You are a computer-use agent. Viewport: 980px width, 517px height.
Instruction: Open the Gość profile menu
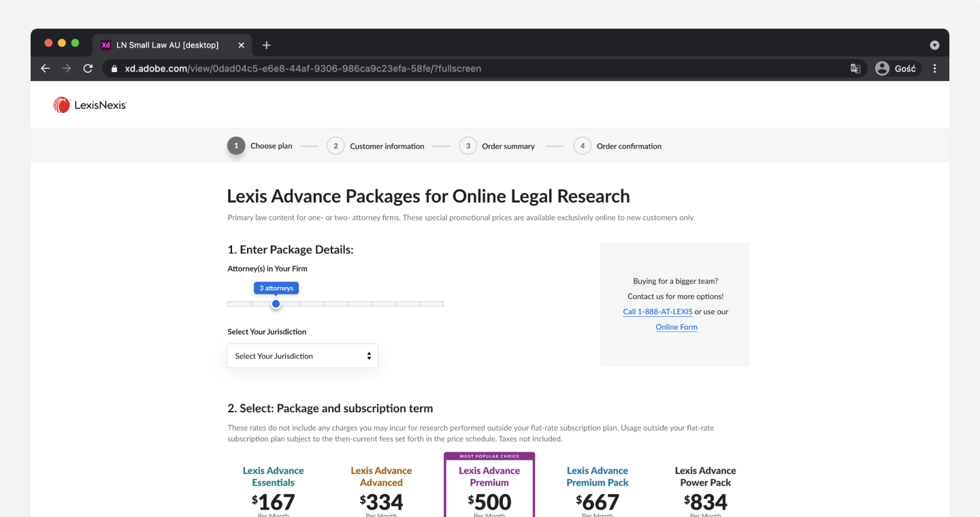pos(896,68)
